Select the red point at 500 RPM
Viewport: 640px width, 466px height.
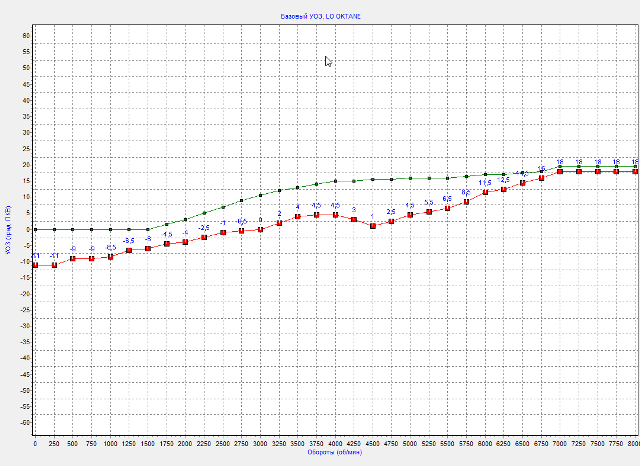[x=72, y=258]
